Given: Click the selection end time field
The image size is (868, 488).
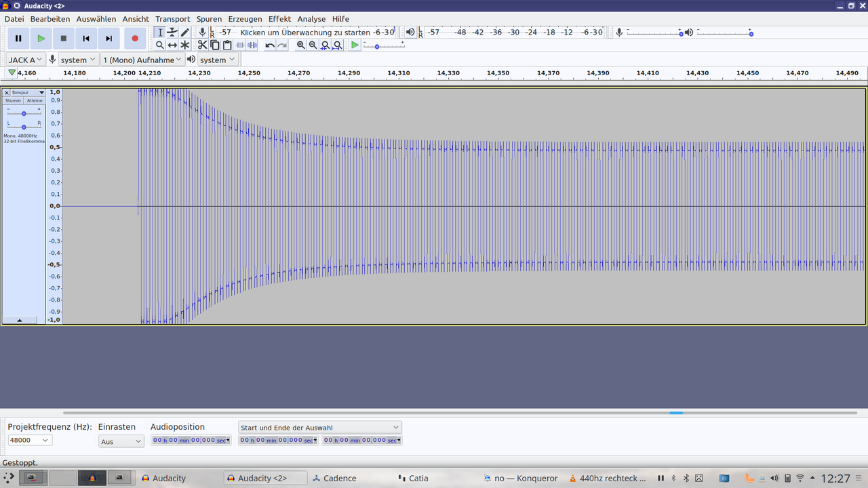Looking at the screenshot, I should [x=362, y=440].
